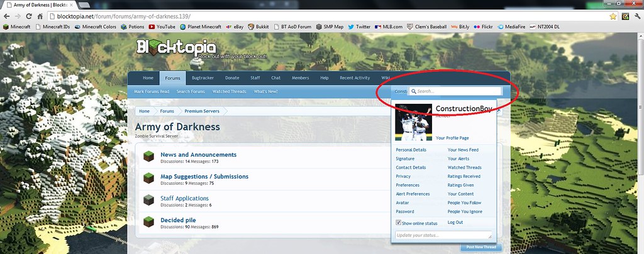
Task: Click the bookmark star in address bar
Action: click(x=613, y=16)
